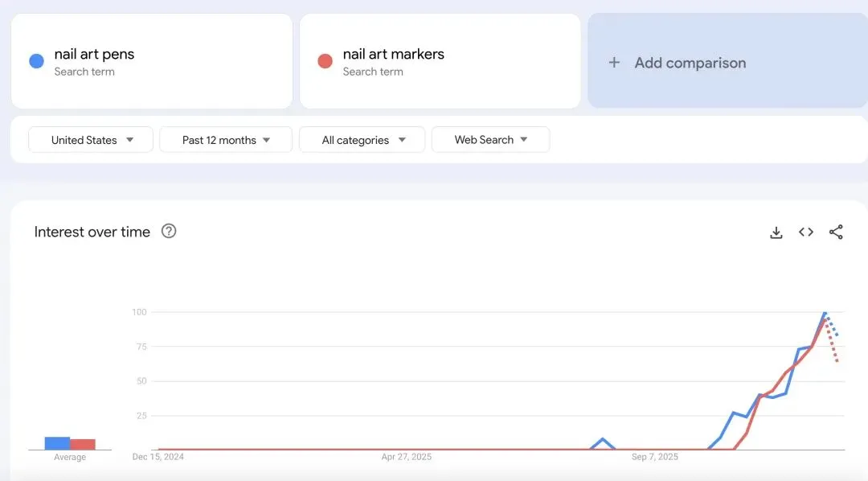Select the nail art pens search term card
The width and height of the screenshot is (868, 481).
[151, 60]
